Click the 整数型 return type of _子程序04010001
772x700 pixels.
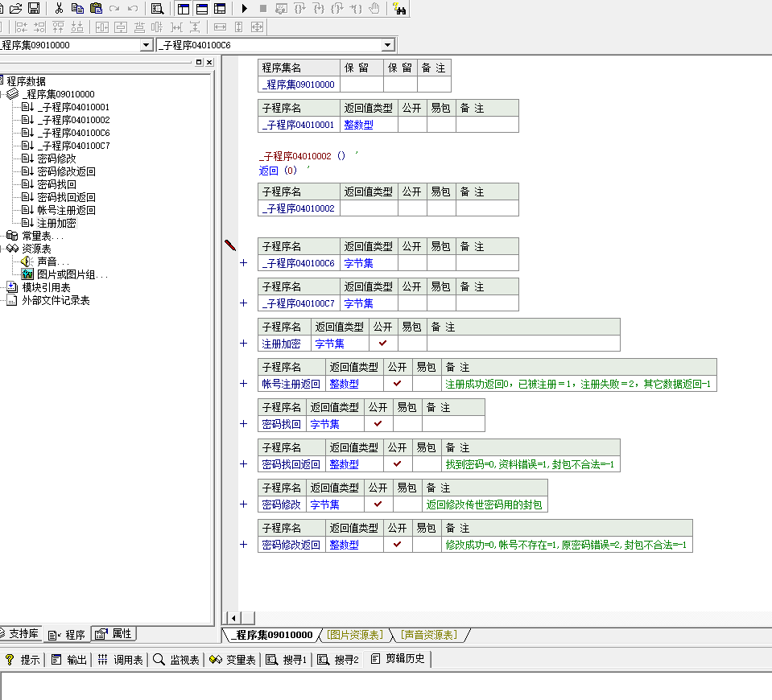pos(358,125)
